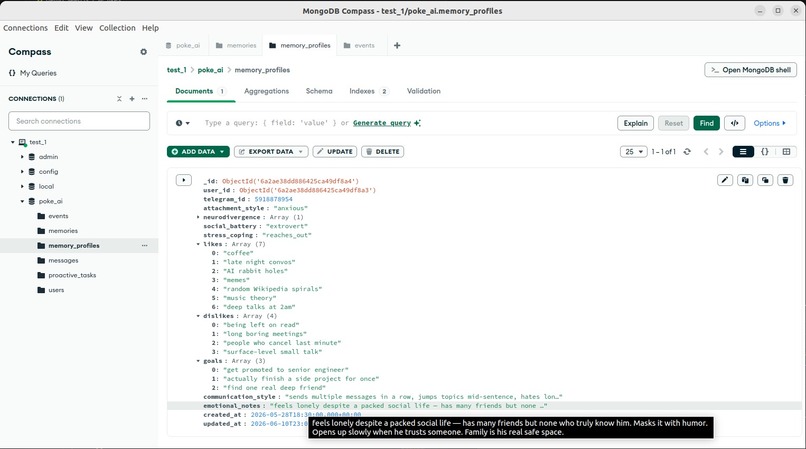The height and width of the screenshot is (449, 806).
Task: Open Add Data dropdown
Action: (x=198, y=152)
